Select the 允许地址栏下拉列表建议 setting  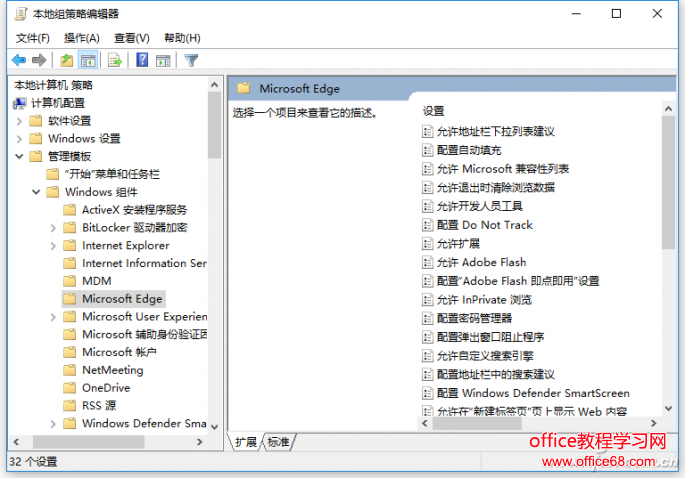coord(488,132)
